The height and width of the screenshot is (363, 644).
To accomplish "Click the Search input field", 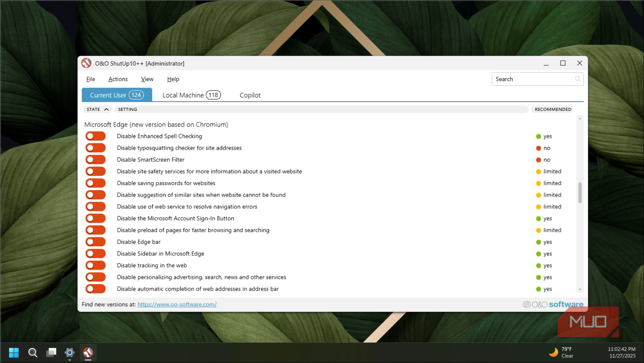I will click(x=537, y=79).
